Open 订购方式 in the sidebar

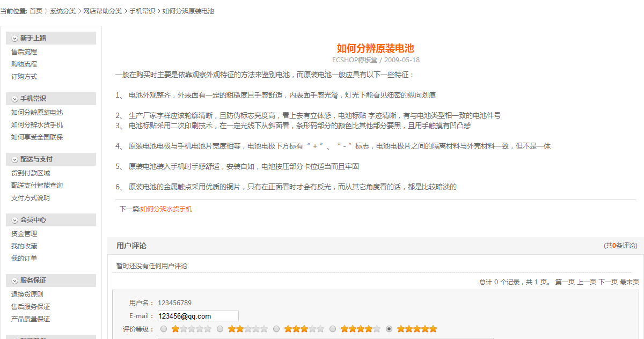pyautogui.click(x=24, y=77)
